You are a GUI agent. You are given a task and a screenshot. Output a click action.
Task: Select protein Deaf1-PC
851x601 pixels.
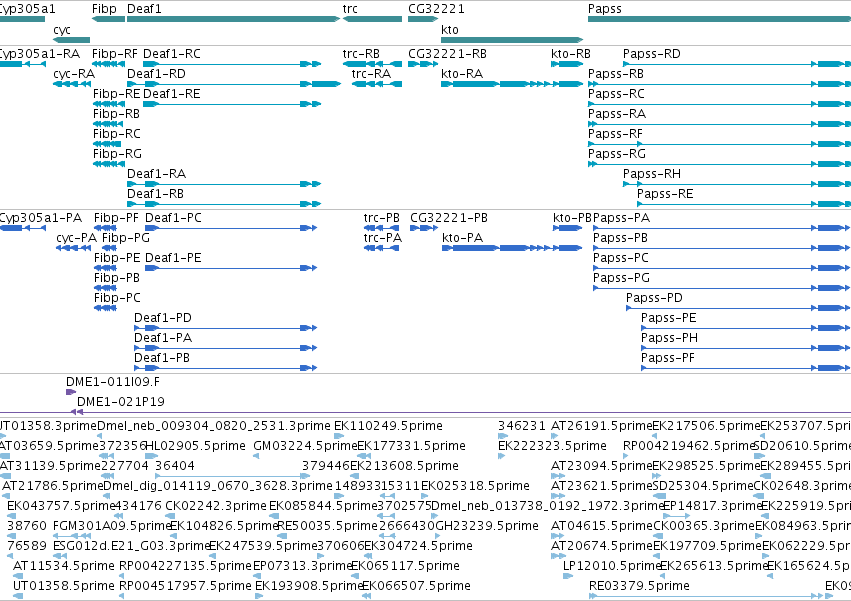[x=231, y=228]
